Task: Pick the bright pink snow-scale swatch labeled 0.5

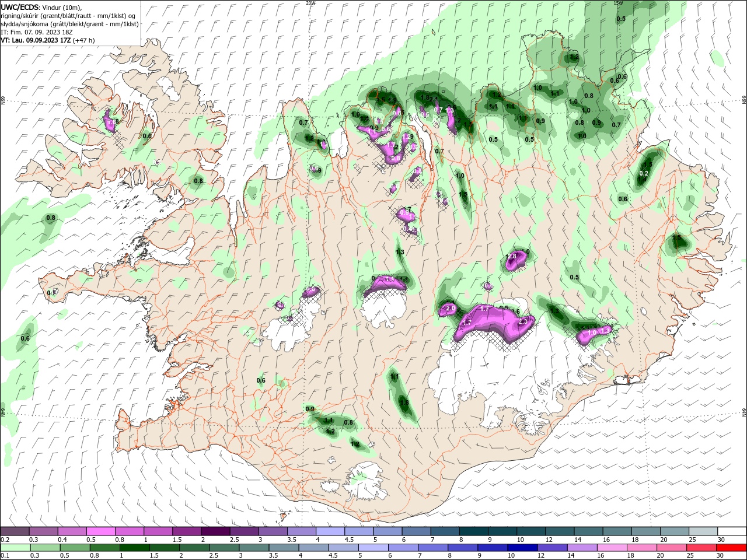Action: click(100, 531)
